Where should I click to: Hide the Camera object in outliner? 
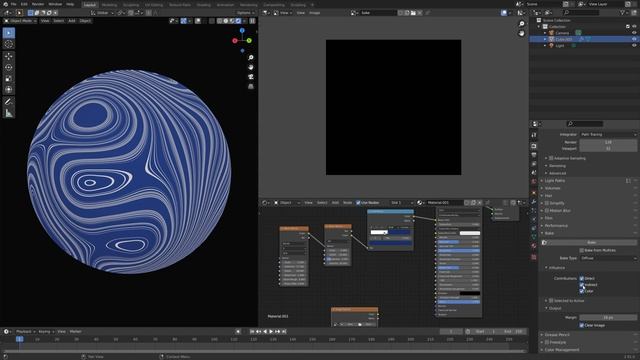click(x=634, y=33)
